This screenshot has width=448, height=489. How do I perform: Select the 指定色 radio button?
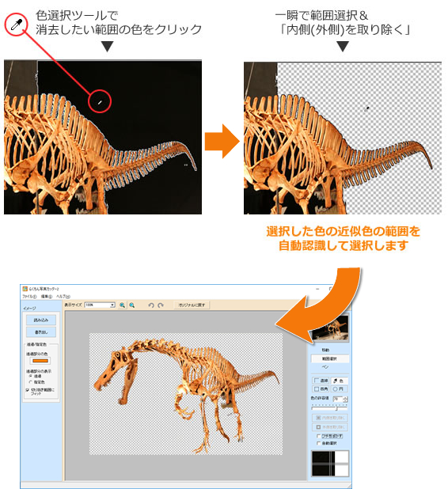tap(31, 382)
